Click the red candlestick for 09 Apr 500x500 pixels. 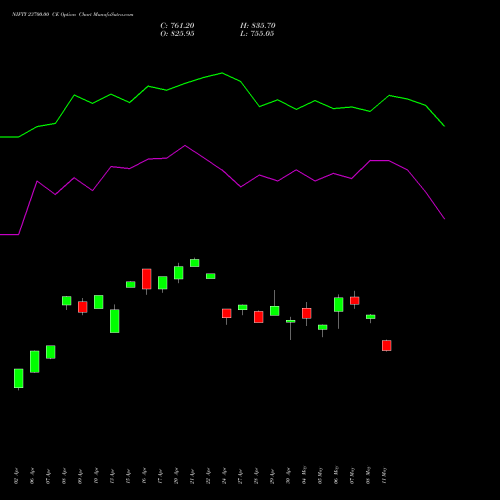[83, 307]
